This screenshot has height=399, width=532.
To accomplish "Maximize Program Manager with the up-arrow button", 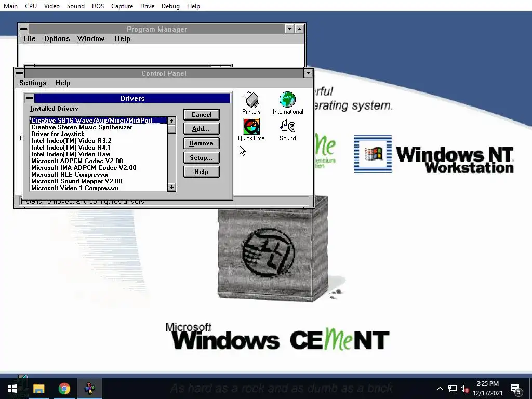I will coord(300,29).
